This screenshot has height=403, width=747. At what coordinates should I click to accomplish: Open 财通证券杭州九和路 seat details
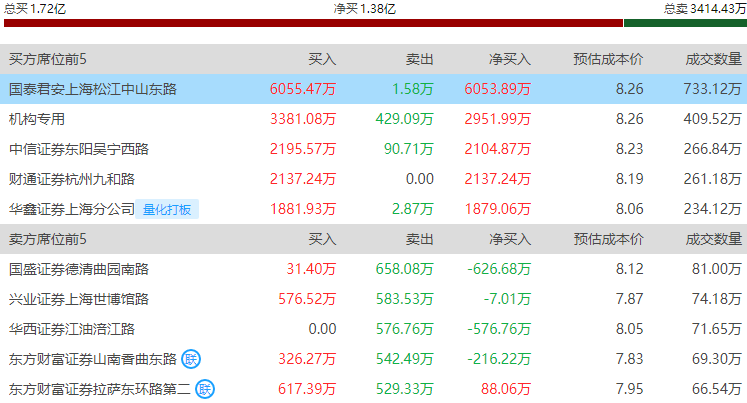pyautogui.click(x=72, y=179)
